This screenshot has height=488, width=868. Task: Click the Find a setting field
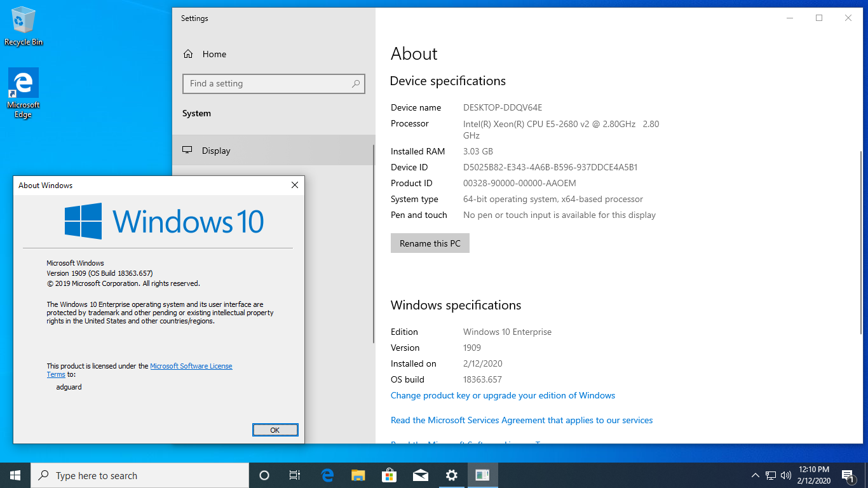pyautogui.click(x=274, y=83)
